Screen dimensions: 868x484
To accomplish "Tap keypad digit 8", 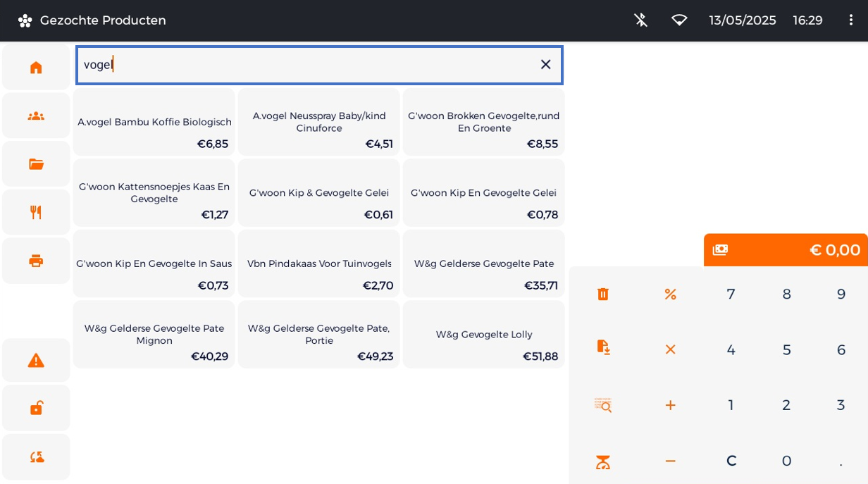I will 786,294.
